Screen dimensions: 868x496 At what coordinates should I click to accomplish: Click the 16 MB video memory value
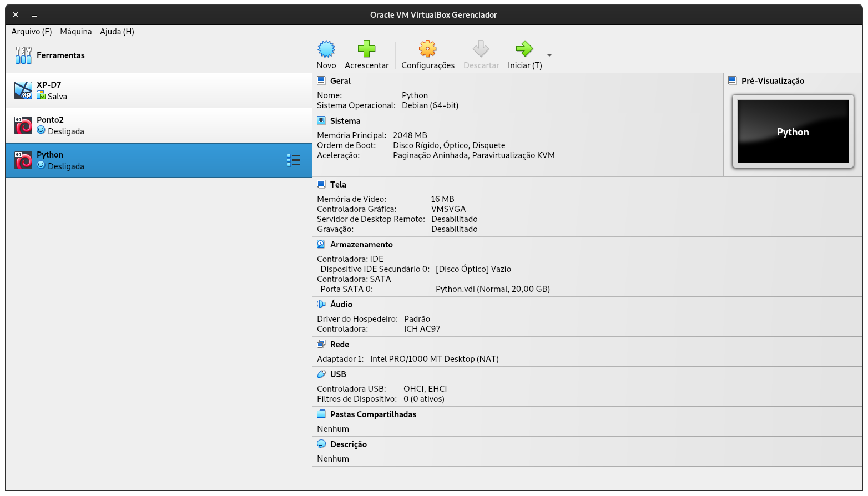(x=442, y=199)
